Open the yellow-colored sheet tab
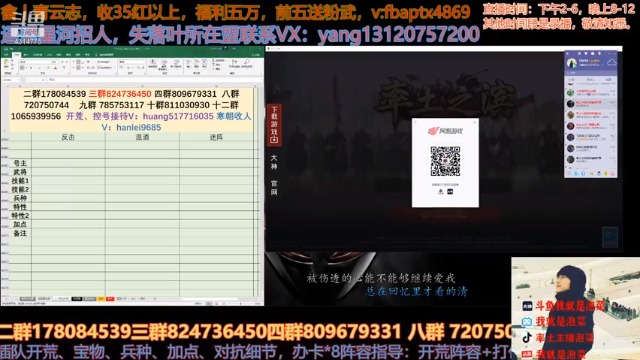640x360 pixels. coord(101,299)
